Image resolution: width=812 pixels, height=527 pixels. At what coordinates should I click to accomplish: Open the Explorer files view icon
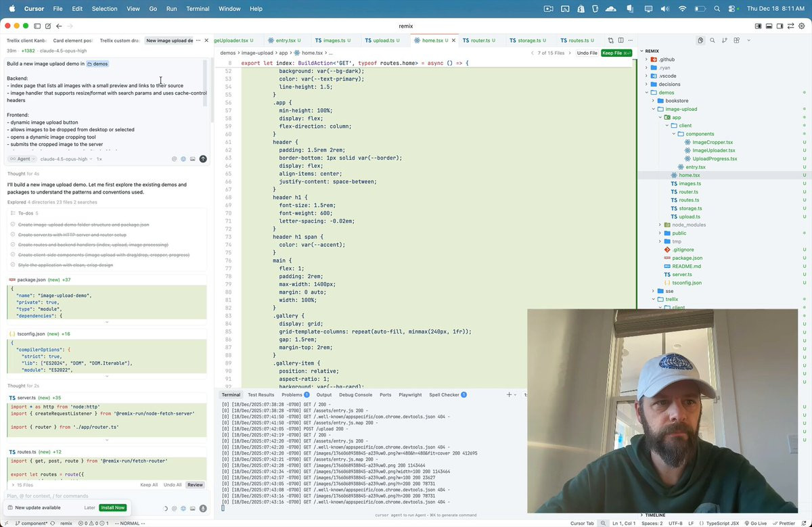click(700, 41)
